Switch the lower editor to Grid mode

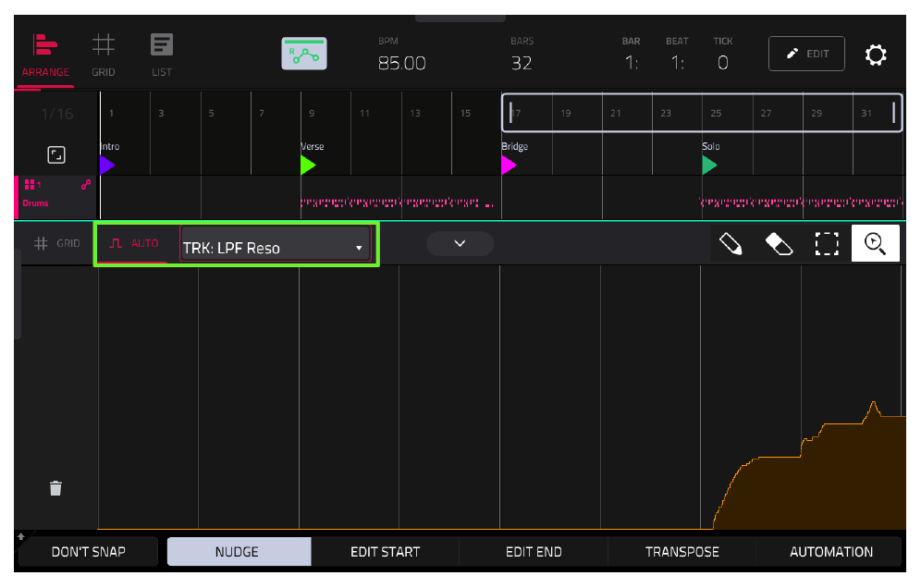[57, 243]
